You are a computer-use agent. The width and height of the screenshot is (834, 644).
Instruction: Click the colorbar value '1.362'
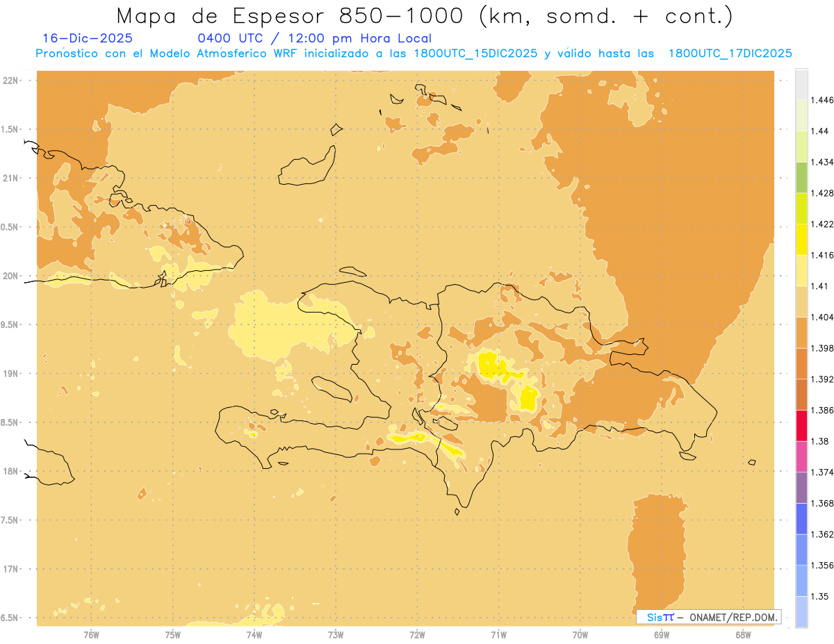click(822, 534)
